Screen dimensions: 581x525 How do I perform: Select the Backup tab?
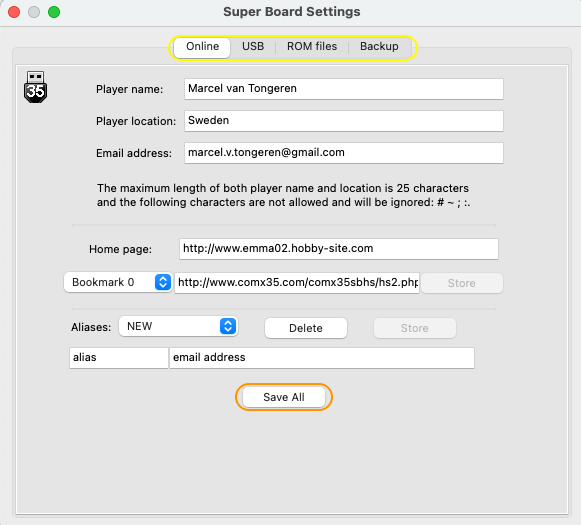coord(379,46)
